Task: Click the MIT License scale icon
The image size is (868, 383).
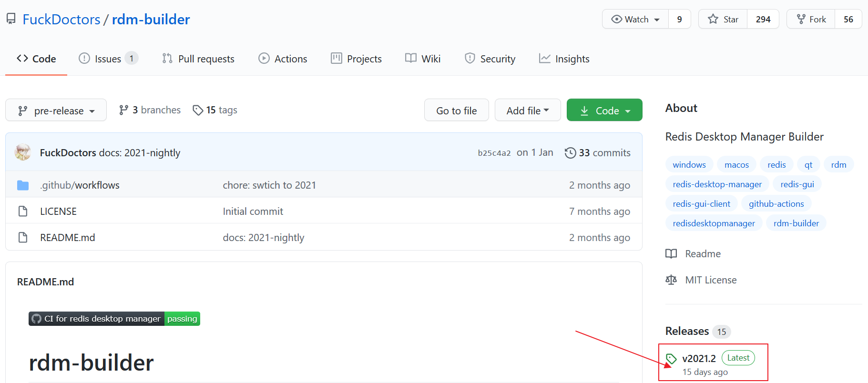Action: 671,280
